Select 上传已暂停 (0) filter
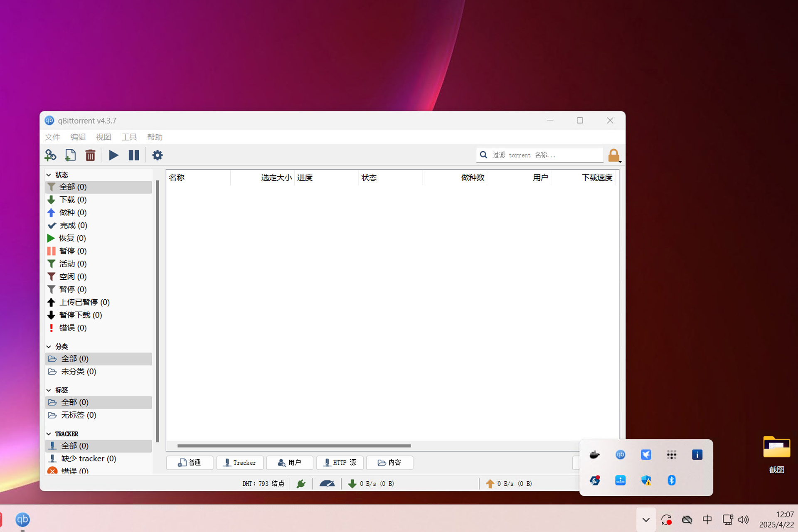Viewport: 798px width, 532px height. (99, 302)
